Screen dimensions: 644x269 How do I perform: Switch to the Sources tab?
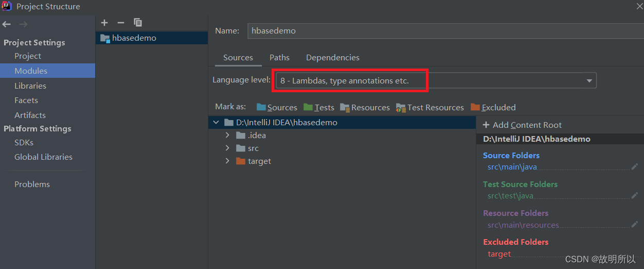238,58
